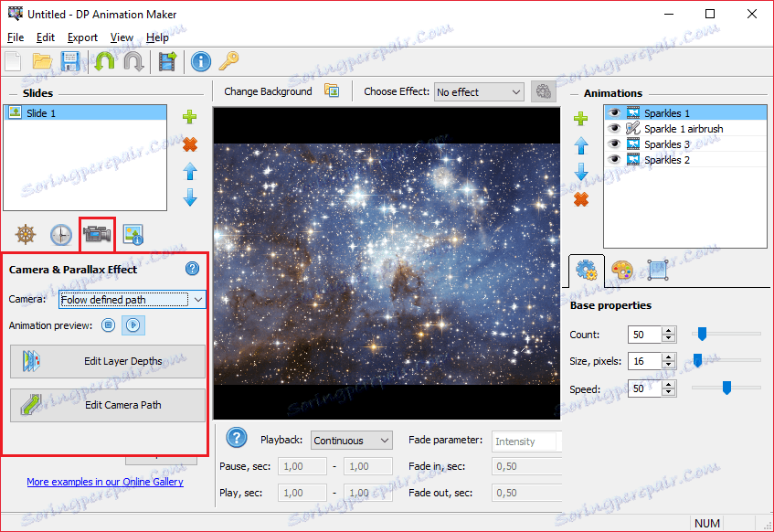Viewport: 774px width, 532px height.
Task: Click the Change Background label button
Action: click(x=268, y=91)
